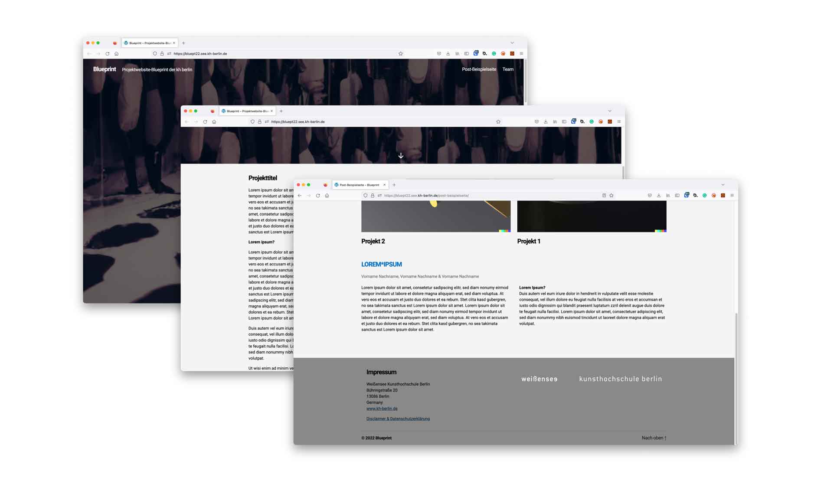
Task: Open new tab in the front window
Action: coord(394,185)
